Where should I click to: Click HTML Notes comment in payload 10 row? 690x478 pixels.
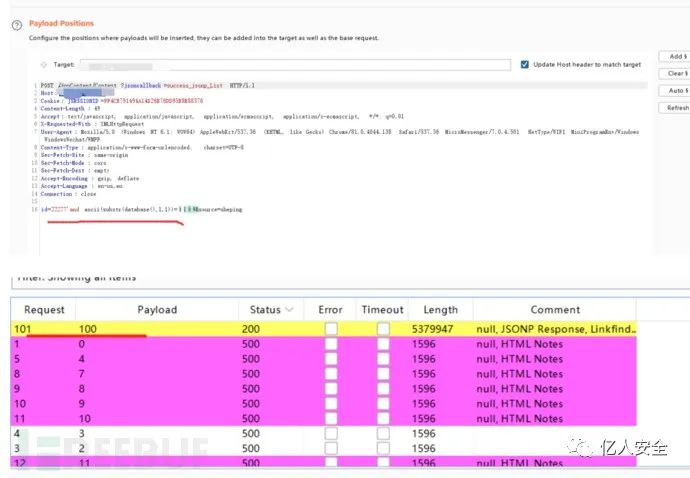519,419
